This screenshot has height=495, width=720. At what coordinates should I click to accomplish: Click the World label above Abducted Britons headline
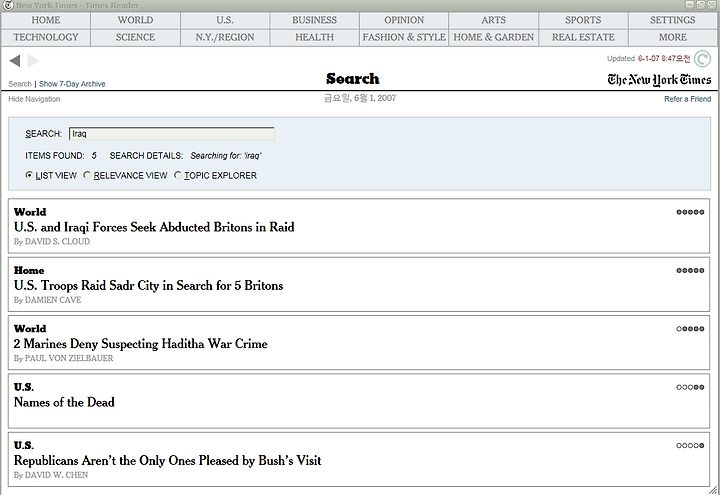pos(30,212)
